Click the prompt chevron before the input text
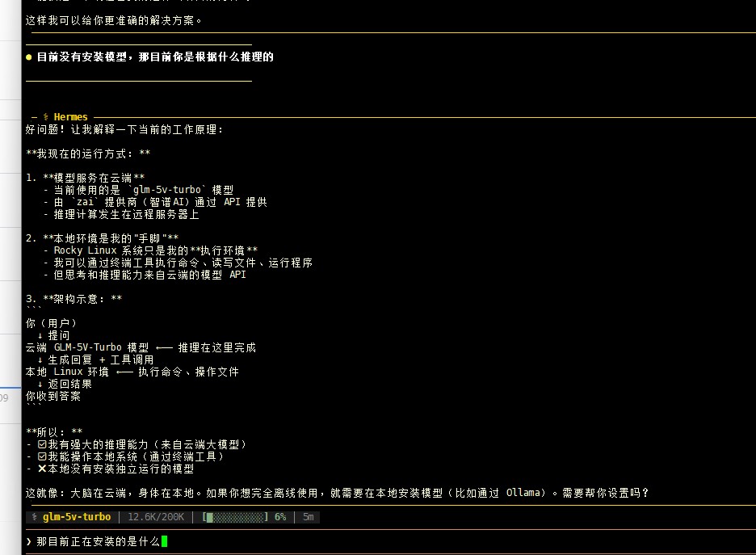 click(x=29, y=541)
